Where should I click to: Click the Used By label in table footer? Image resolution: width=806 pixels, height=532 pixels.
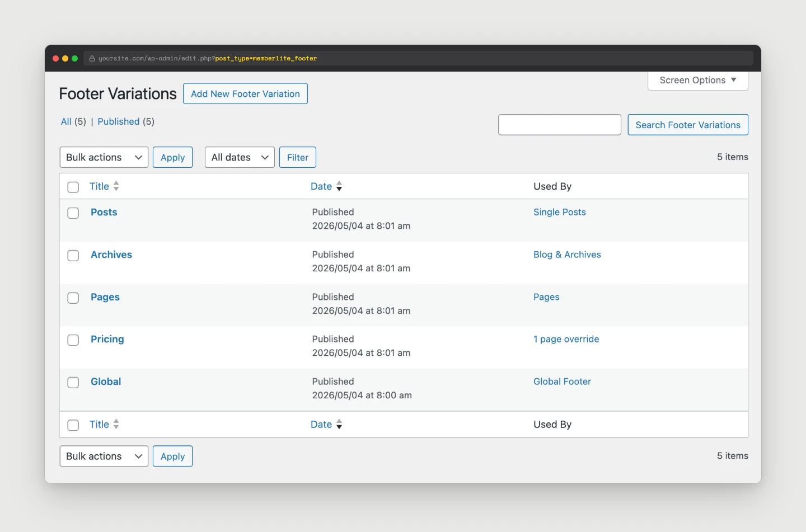pyautogui.click(x=552, y=425)
